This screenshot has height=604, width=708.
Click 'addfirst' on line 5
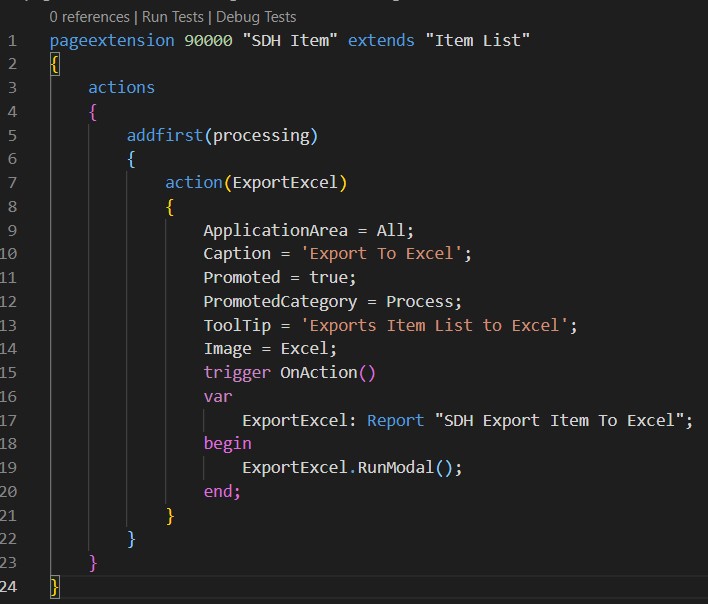(165, 135)
